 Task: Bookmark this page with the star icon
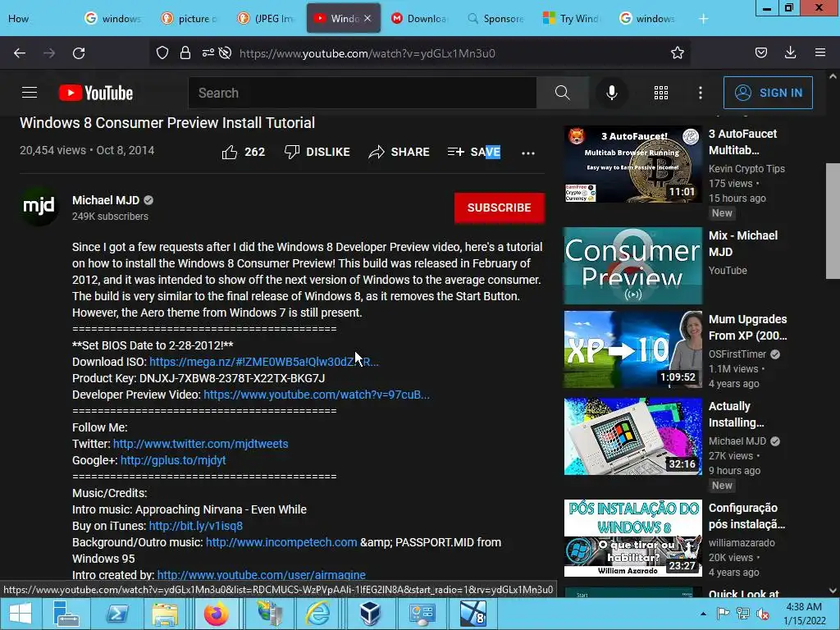point(677,52)
